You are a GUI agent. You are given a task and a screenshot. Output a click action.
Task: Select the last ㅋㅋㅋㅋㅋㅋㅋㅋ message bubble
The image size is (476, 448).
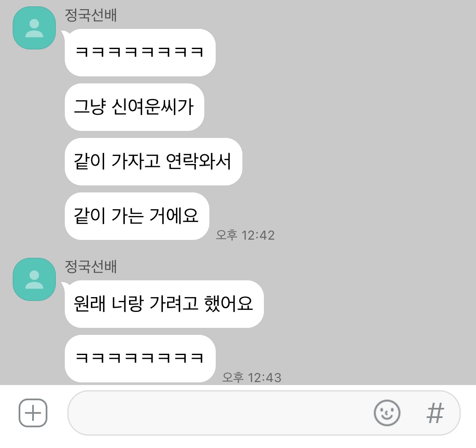(x=140, y=358)
